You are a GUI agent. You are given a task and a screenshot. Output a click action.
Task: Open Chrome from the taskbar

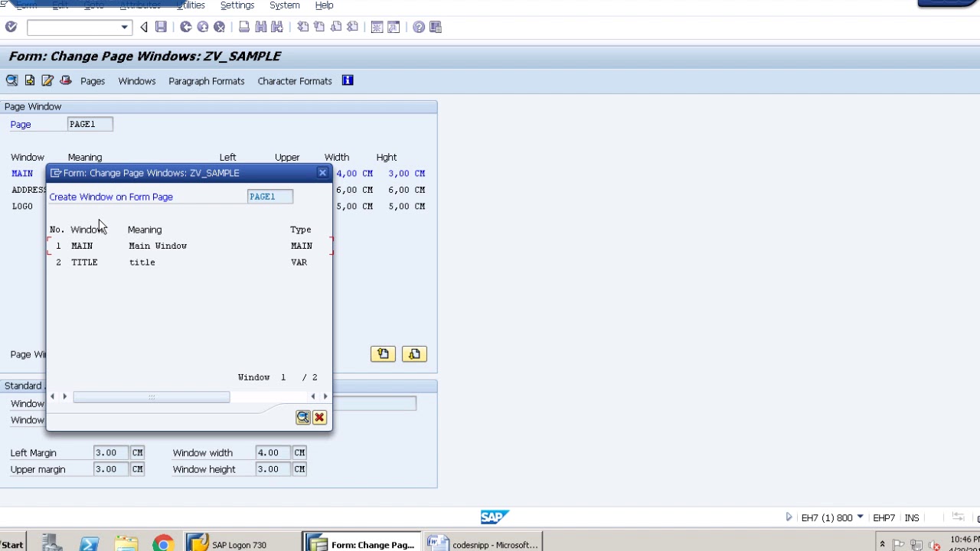pos(162,544)
